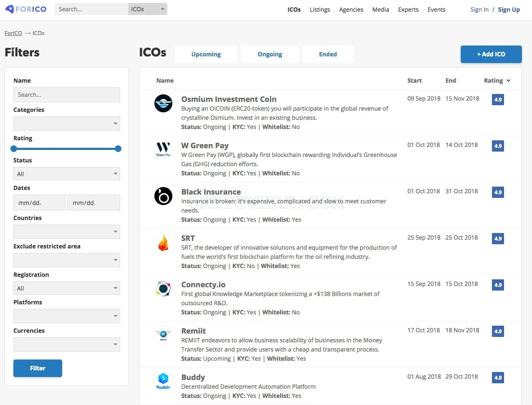The image size is (532, 405).
Task: Click the 4.9 rating badge for Remiit
Action: (x=498, y=331)
